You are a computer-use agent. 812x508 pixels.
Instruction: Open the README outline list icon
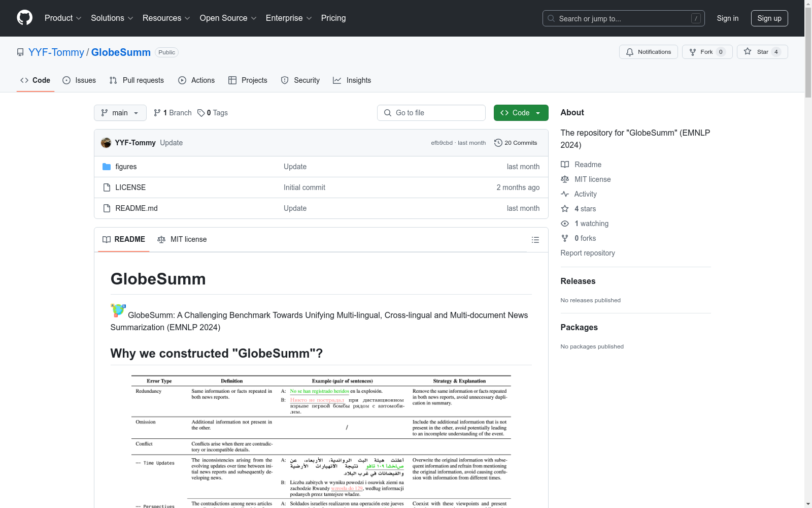(x=535, y=240)
